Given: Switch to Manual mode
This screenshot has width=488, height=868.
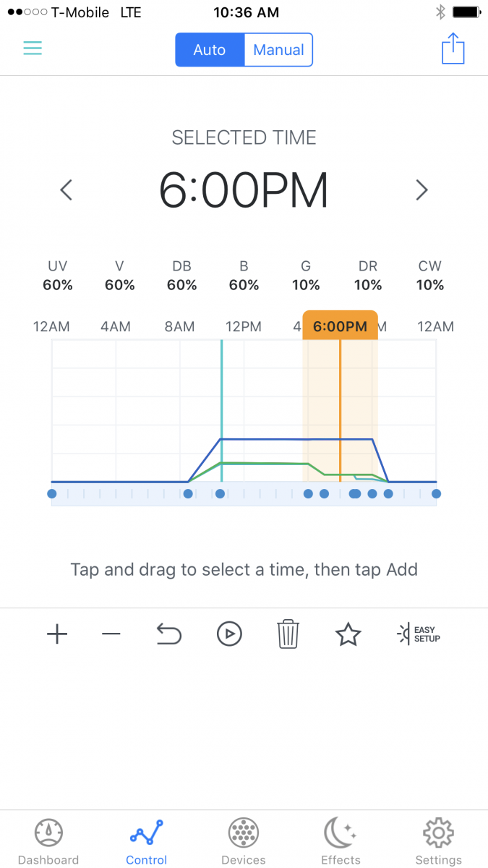Looking at the screenshot, I should [278, 50].
